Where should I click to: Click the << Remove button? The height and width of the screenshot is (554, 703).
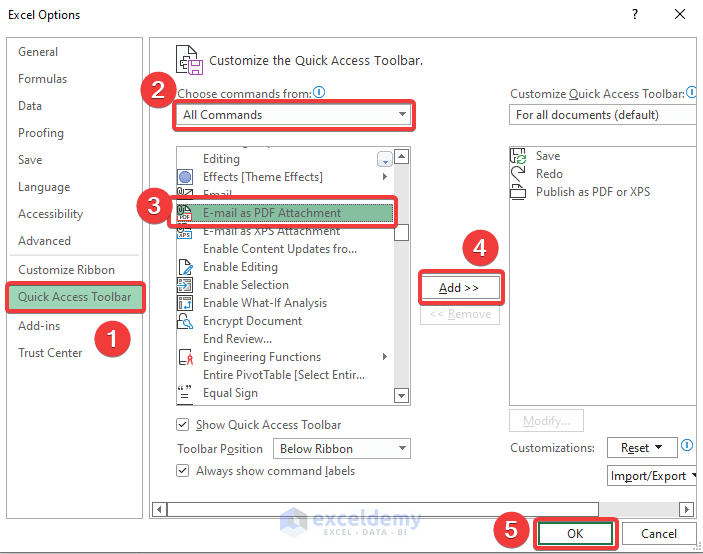[460, 314]
